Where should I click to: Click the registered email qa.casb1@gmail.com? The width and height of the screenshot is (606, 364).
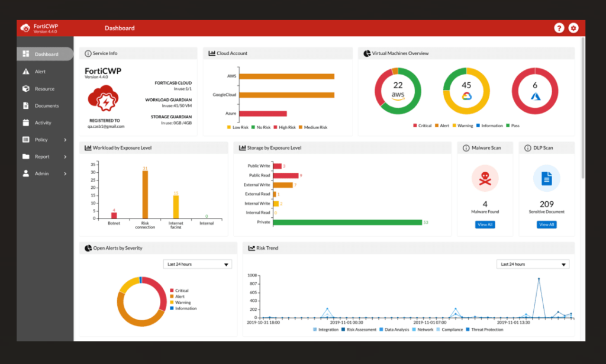pos(106,126)
